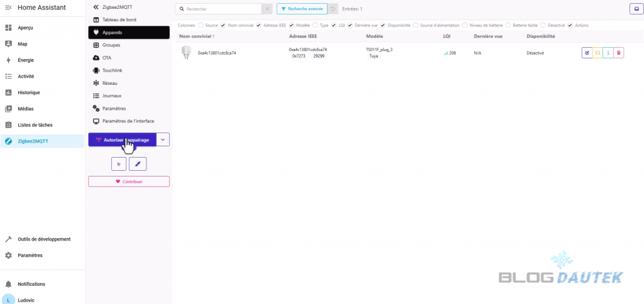The height and width of the screenshot is (304, 644).
Task: Click the rename device pencil icon
Action: [x=587, y=53]
